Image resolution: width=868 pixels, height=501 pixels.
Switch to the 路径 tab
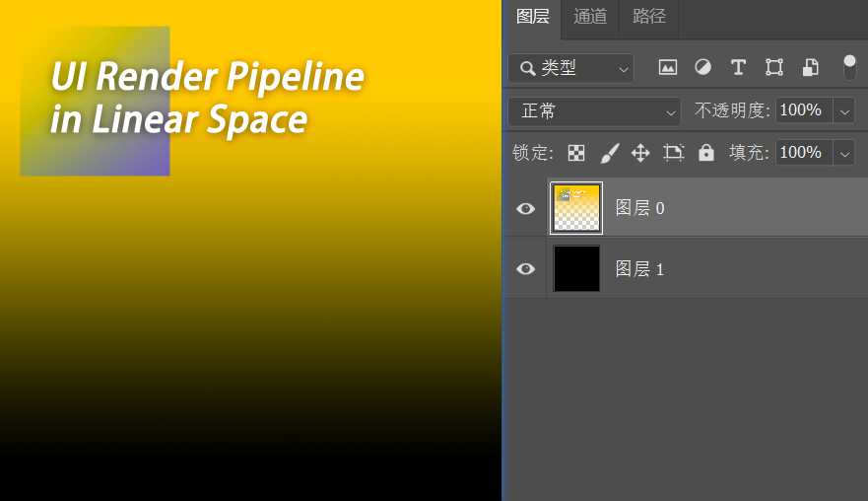tap(649, 17)
